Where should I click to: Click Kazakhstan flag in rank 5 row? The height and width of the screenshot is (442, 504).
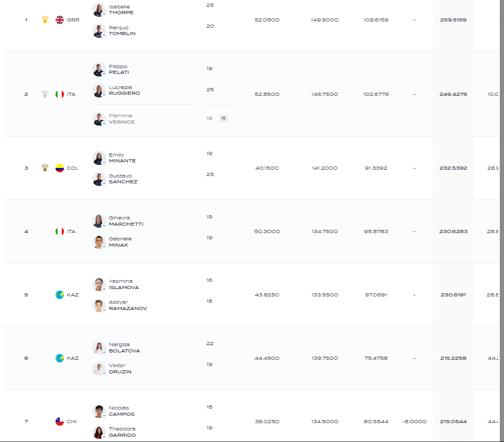coord(60,294)
